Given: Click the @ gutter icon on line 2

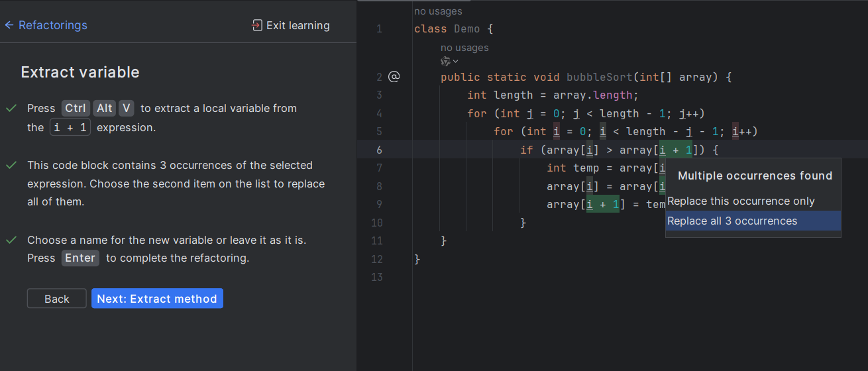Looking at the screenshot, I should pyautogui.click(x=394, y=77).
